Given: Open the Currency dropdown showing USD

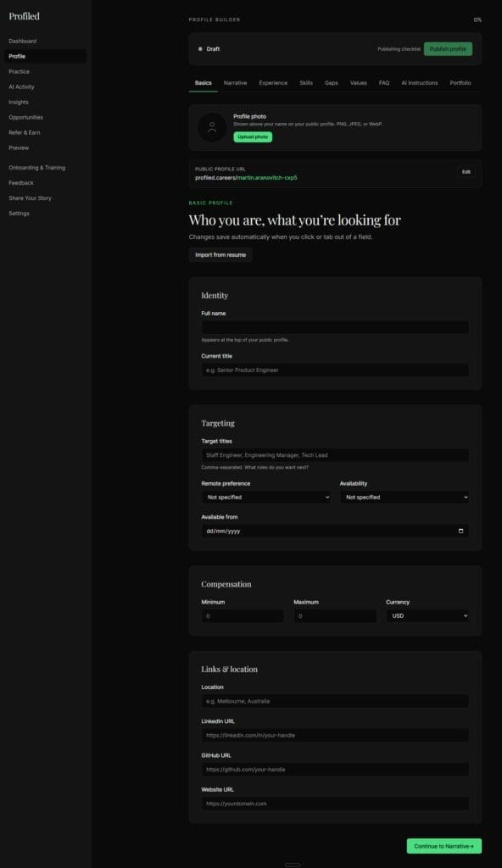Looking at the screenshot, I should coord(427,615).
